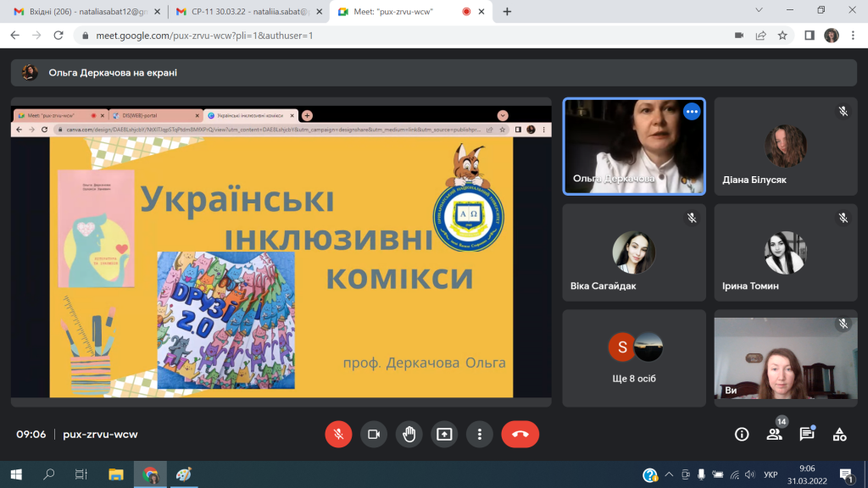Raise hand in the meeting

click(409, 435)
